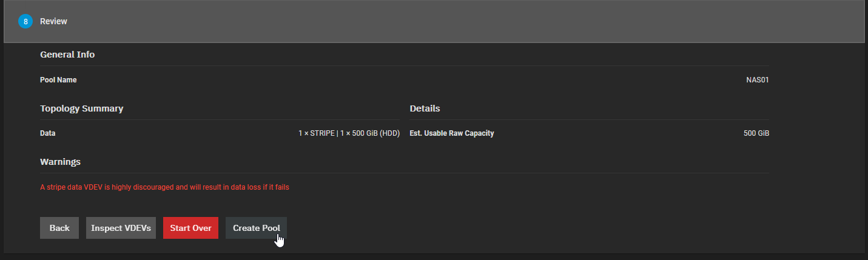Click Create Pool to finish
Screen dimensions: 868x260
click(x=256, y=228)
